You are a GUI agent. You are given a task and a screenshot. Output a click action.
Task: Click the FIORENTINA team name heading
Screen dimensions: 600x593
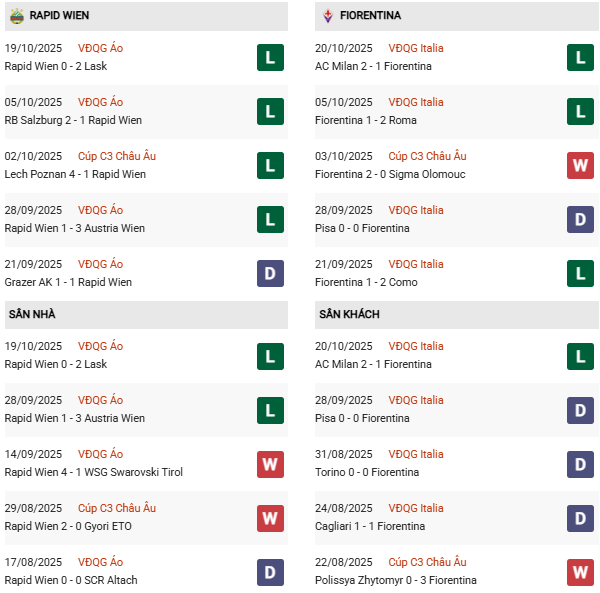[370, 16]
